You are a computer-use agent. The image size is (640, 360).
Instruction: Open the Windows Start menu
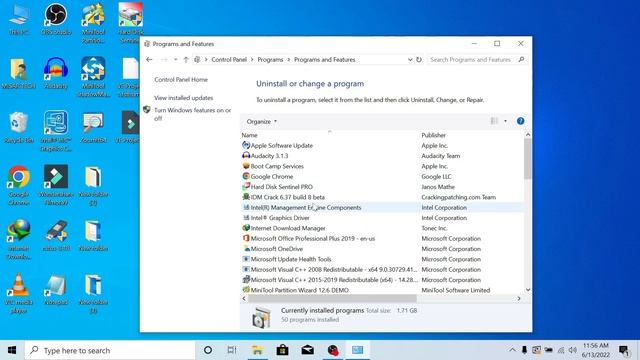point(12,350)
